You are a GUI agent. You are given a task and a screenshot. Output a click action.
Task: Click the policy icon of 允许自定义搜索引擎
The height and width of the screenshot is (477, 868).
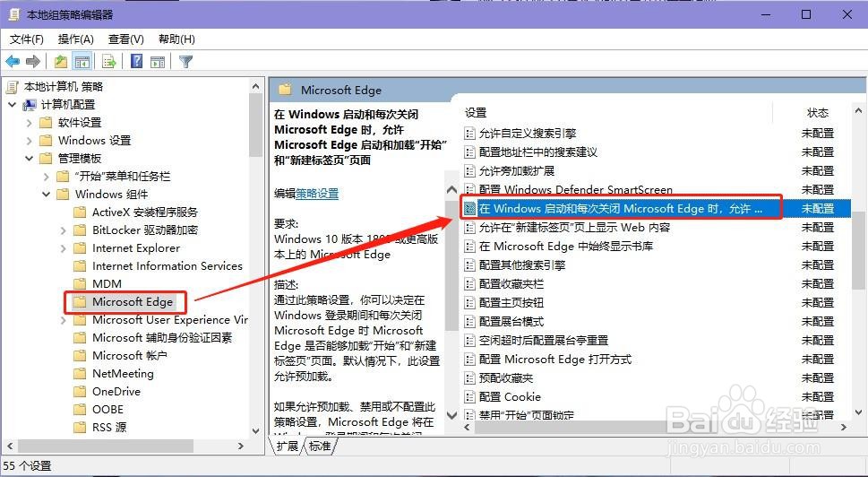[x=469, y=134]
